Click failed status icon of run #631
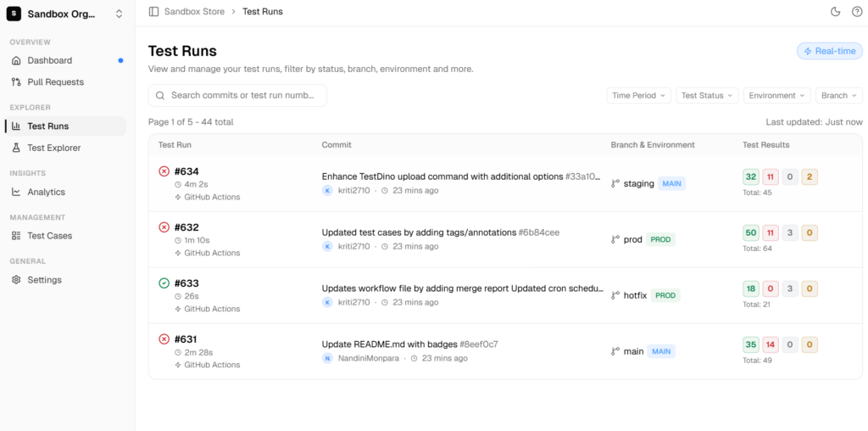Viewport: 868px width, 431px height. [164, 339]
